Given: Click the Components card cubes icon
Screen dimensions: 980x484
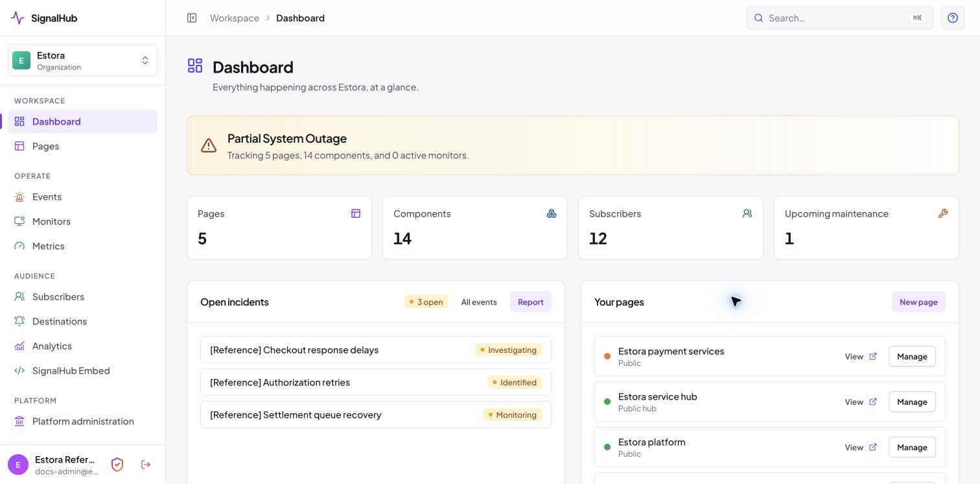Looking at the screenshot, I should [x=552, y=213].
